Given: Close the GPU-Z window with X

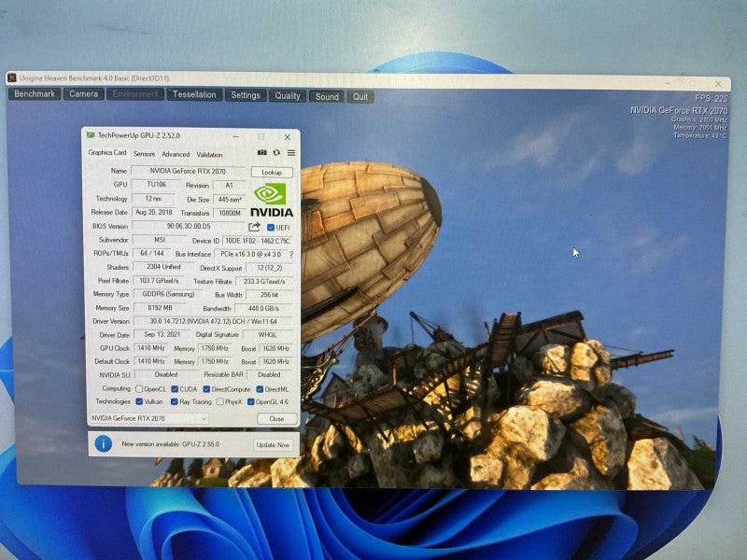Looking at the screenshot, I should point(288,137).
